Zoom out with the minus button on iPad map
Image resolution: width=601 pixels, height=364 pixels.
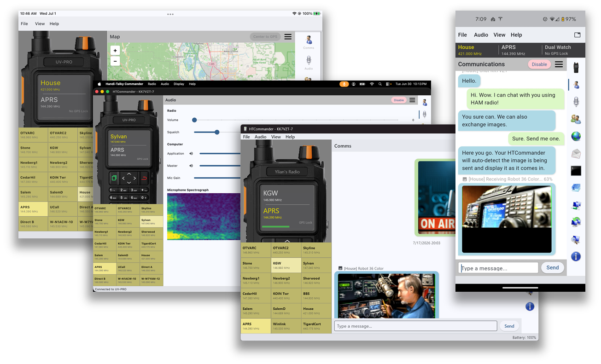coord(115,61)
